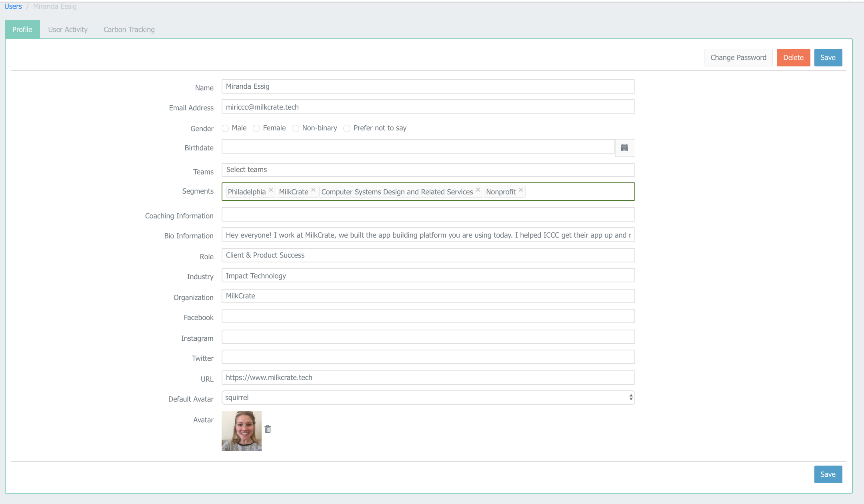Click the Role input field
The width and height of the screenshot is (864, 504).
(428, 255)
